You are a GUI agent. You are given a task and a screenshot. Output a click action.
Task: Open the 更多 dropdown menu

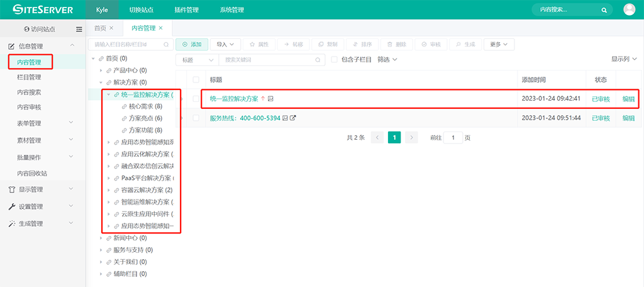pos(499,45)
